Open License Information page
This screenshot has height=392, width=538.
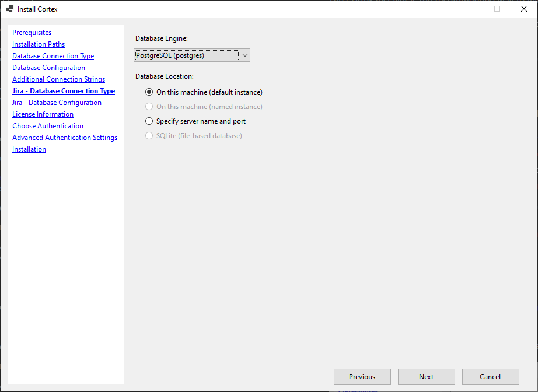43,114
